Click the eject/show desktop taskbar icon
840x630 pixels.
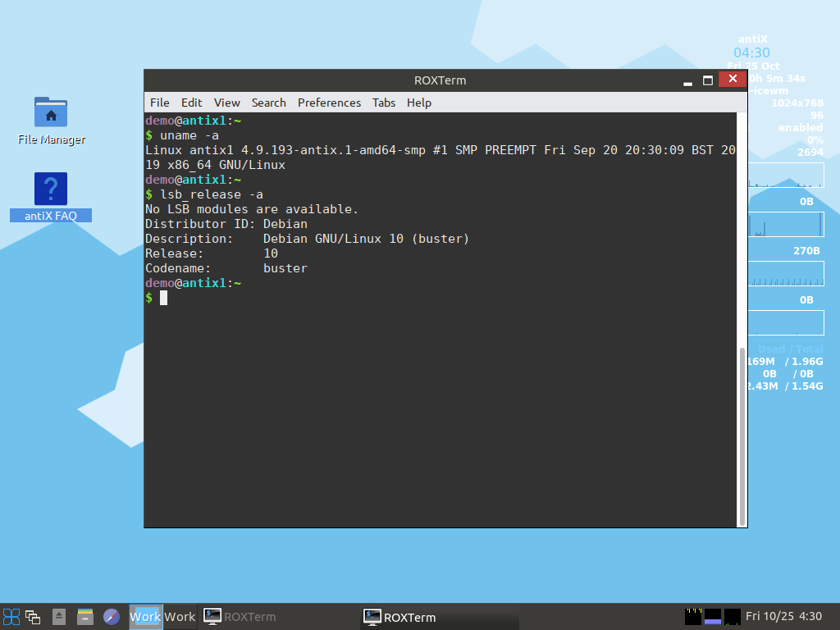click(59, 617)
